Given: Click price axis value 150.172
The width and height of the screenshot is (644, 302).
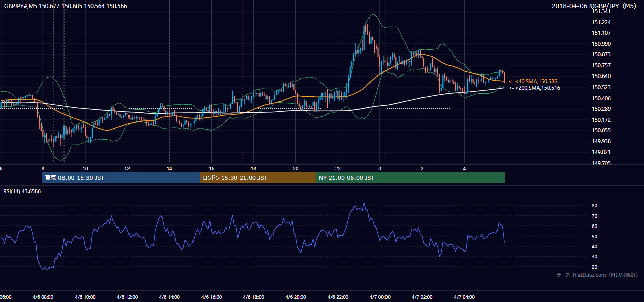Looking at the screenshot, I should [601, 120].
